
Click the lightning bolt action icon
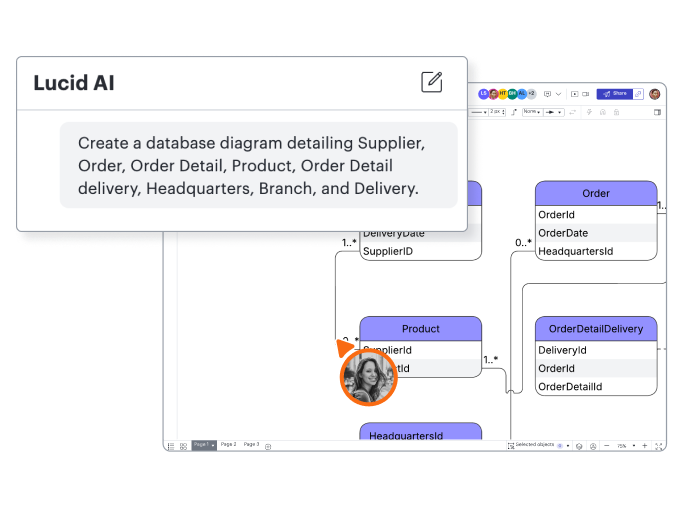coord(589,112)
